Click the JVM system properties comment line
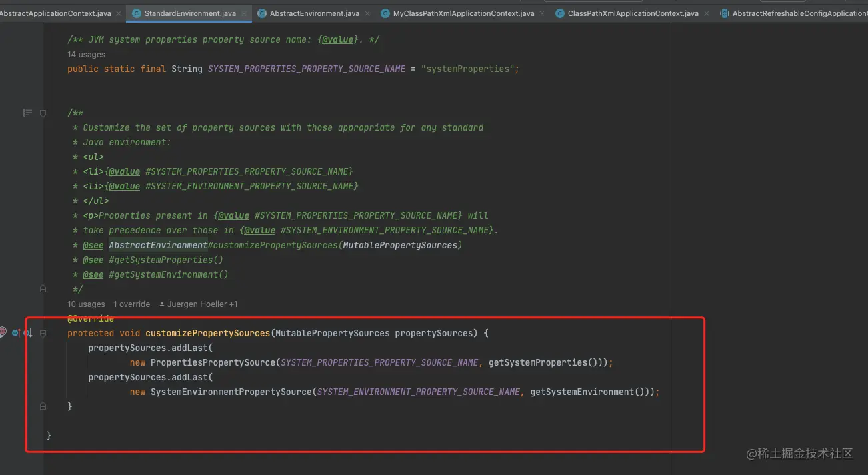Image resolution: width=868 pixels, height=475 pixels. click(x=223, y=39)
